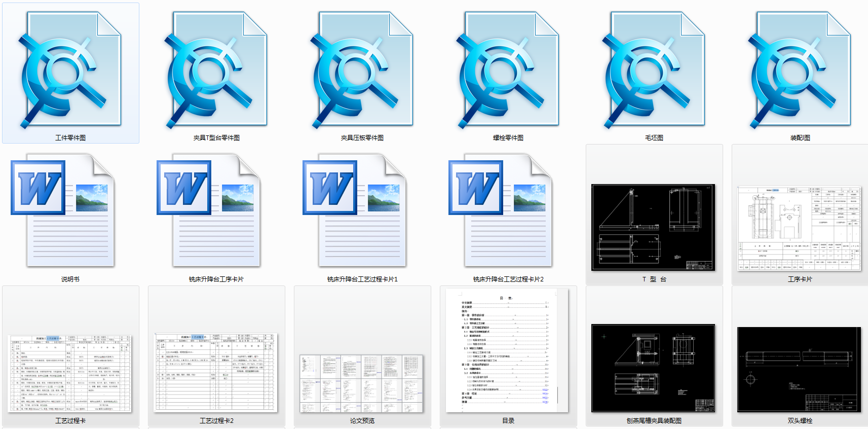Screen dimensions: 868x429
Task: Click the file name "螺栓零件图"
Action: [508, 138]
